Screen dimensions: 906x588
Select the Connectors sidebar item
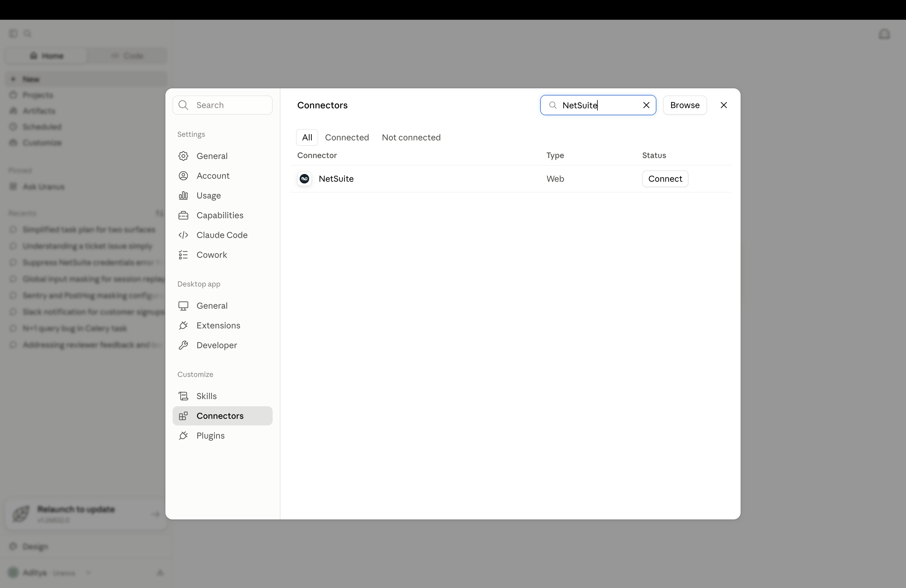(x=222, y=416)
